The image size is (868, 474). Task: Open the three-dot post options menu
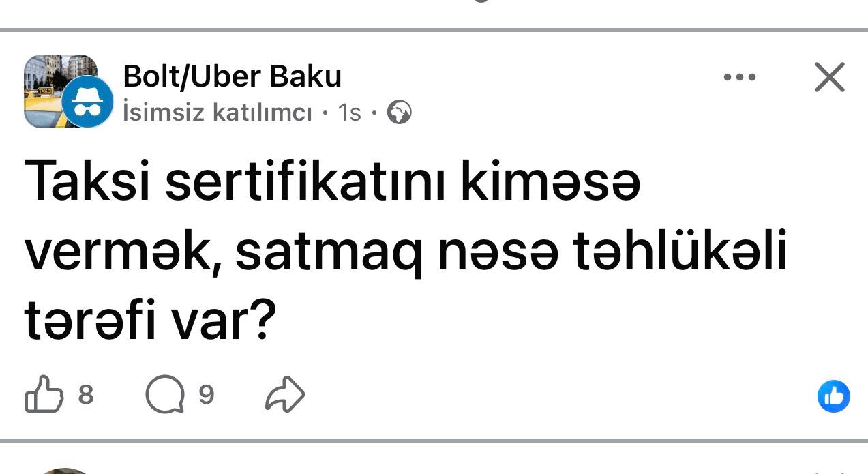tap(740, 77)
